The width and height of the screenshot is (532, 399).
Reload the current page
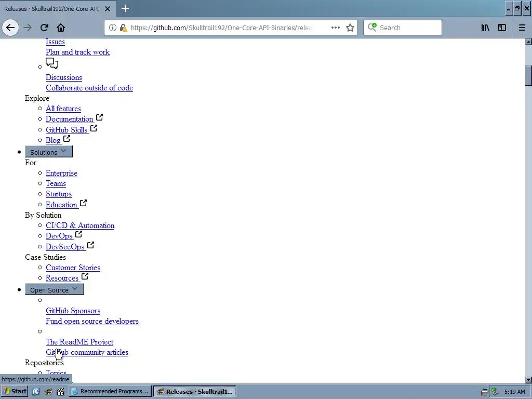coord(44,28)
